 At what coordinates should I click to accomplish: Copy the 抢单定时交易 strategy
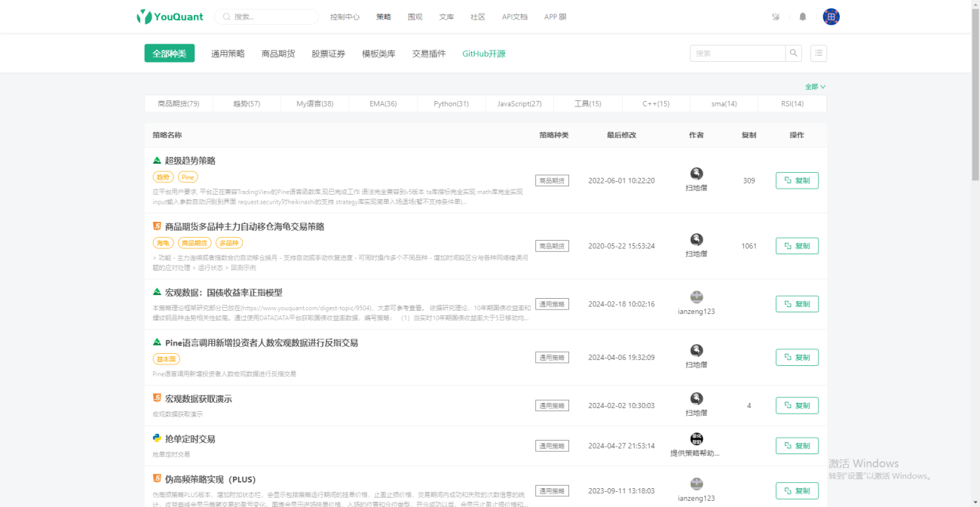coord(797,446)
